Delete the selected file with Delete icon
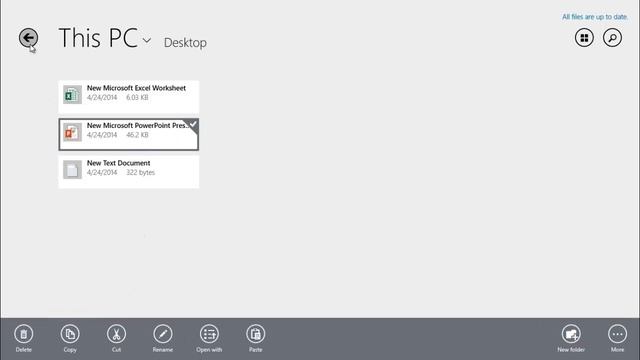640x360 pixels. 24,334
